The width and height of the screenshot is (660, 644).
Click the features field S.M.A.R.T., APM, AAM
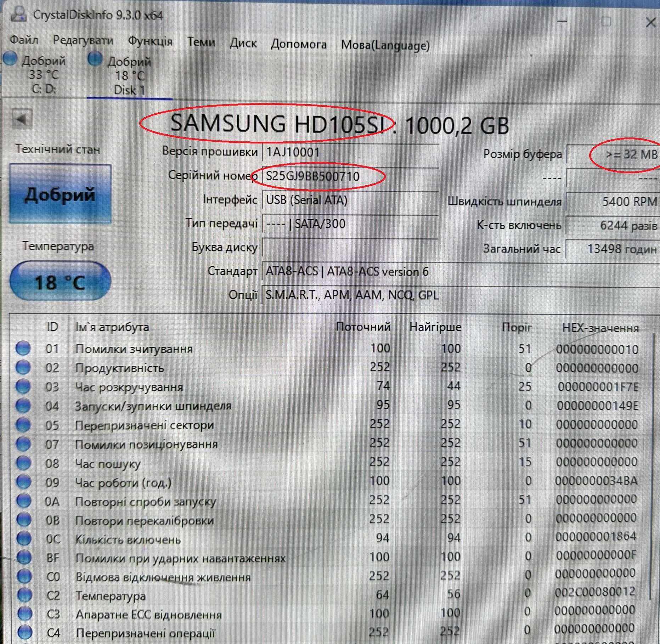(461, 295)
